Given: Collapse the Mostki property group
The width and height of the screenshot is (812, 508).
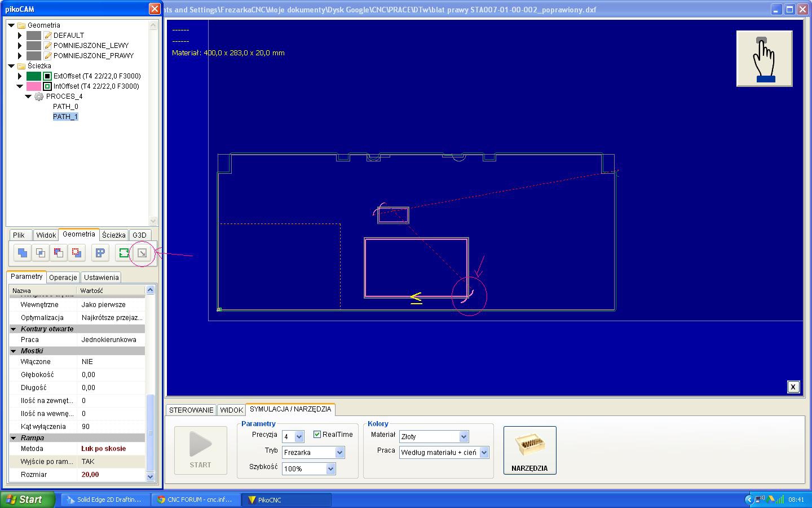Looking at the screenshot, I should (14, 351).
